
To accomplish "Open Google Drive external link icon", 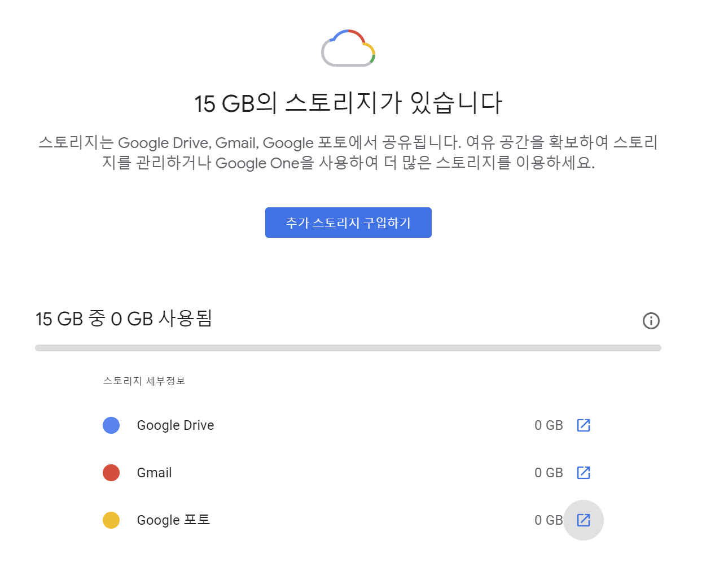I will pyautogui.click(x=583, y=425).
